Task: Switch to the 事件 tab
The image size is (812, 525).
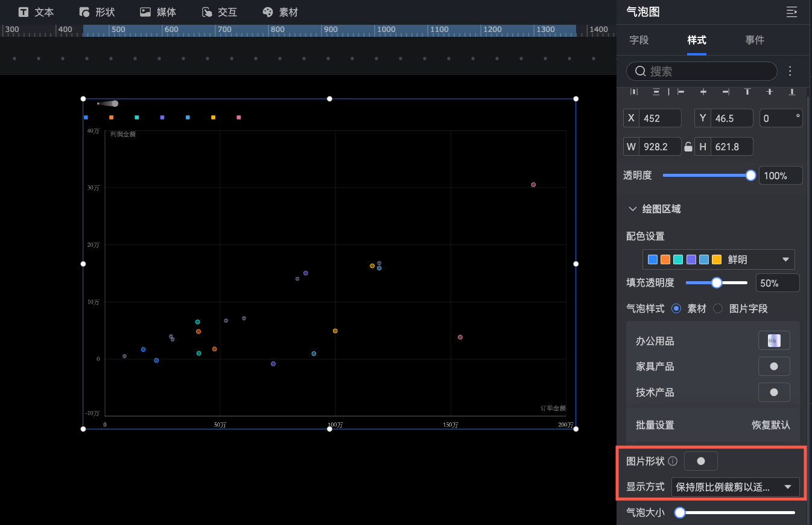Action: pos(755,40)
